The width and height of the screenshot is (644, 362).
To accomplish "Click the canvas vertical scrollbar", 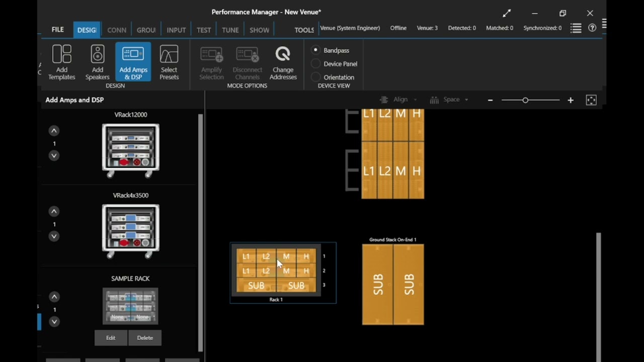I will pyautogui.click(x=598, y=297).
